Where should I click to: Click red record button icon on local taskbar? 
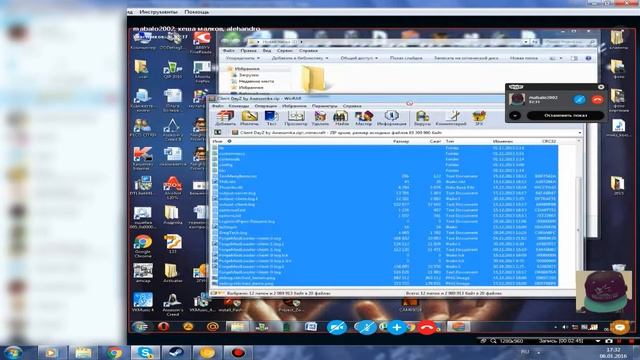coord(238,352)
